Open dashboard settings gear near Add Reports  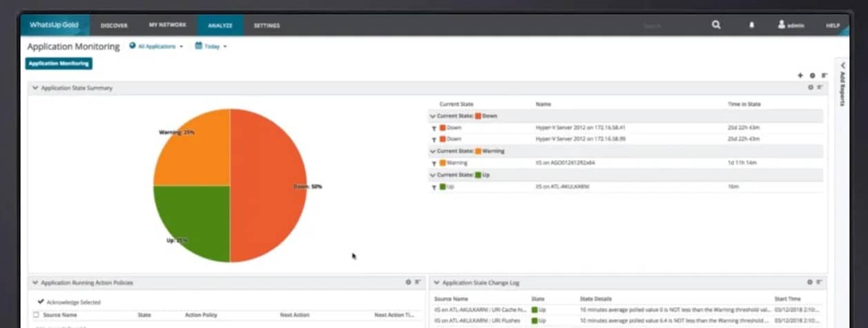pyautogui.click(x=812, y=75)
